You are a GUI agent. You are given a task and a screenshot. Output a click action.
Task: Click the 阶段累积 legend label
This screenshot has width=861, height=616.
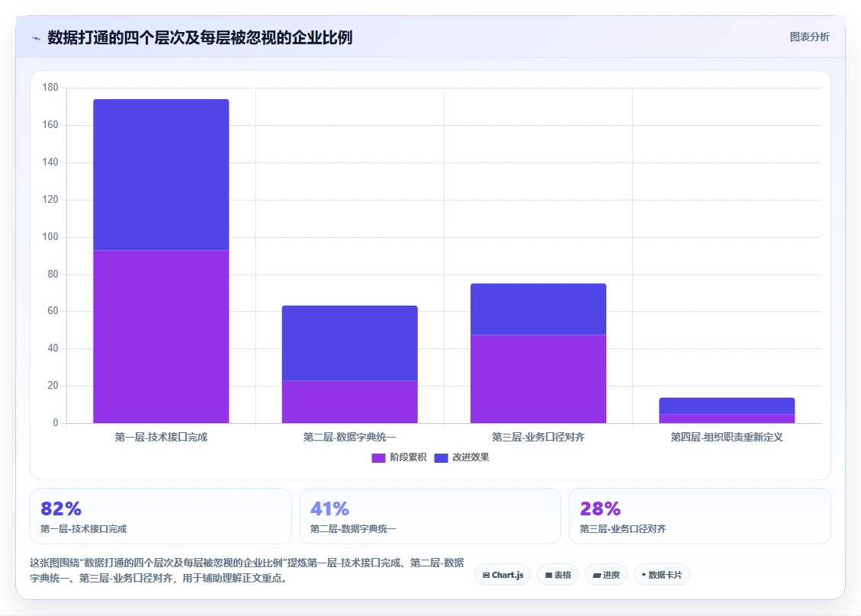point(408,457)
